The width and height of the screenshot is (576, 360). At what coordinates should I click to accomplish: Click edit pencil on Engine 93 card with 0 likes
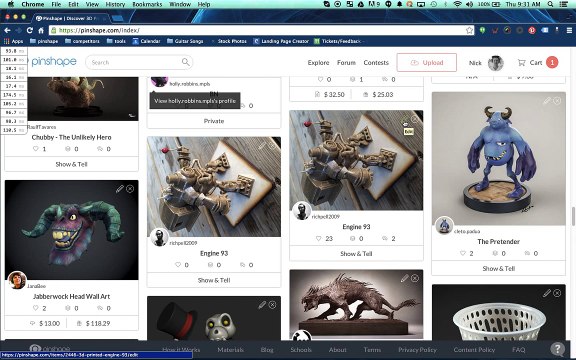[262, 146]
